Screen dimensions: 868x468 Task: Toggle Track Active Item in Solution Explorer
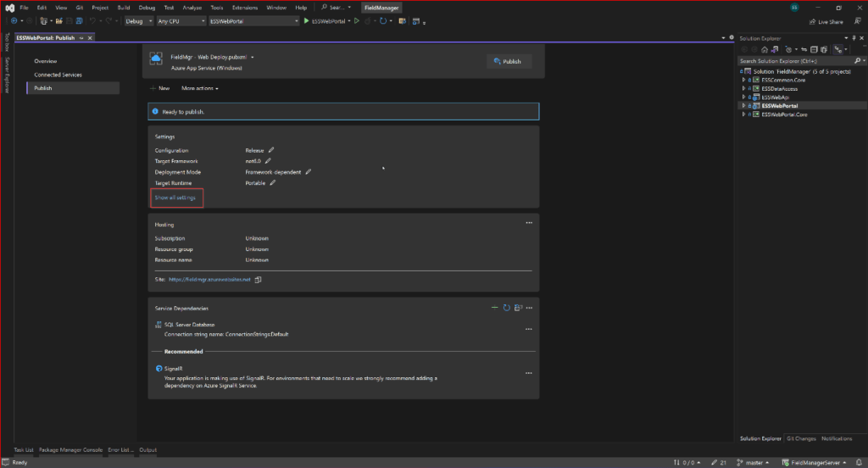click(838, 50)
